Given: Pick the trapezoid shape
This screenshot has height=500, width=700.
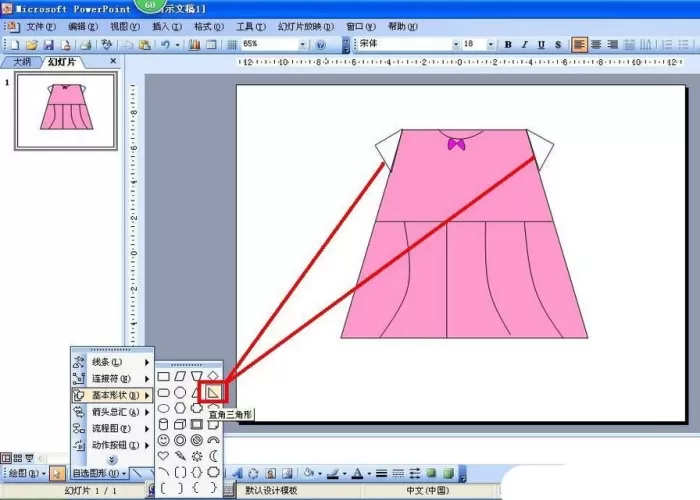Looking at the screenshot, I should pos(196,376).
